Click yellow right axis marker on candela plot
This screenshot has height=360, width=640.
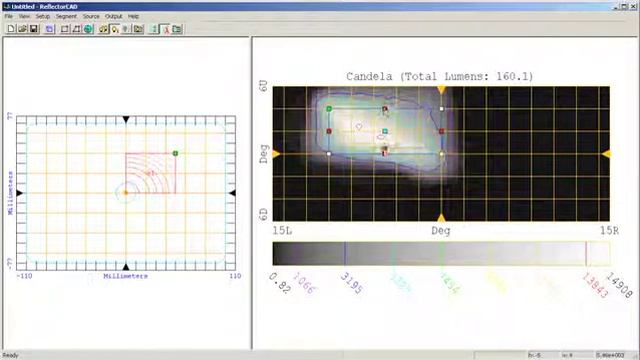pos(606,154)
